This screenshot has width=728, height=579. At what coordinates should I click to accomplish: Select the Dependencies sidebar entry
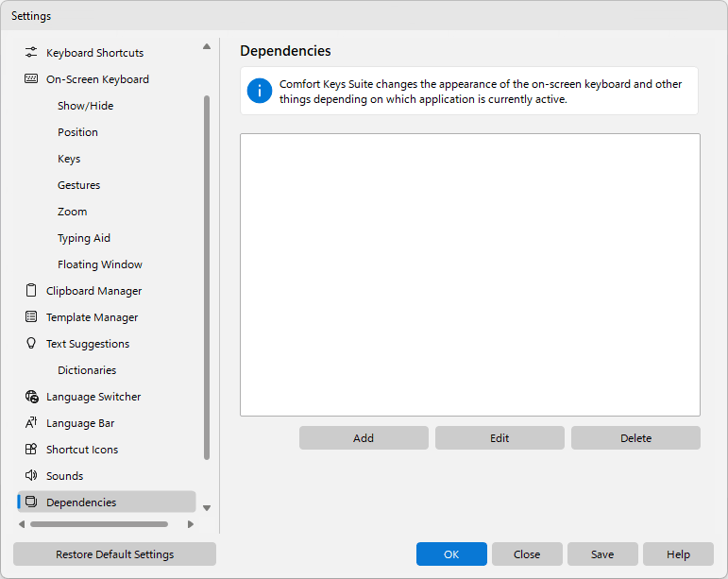click(x=107, y=502)
